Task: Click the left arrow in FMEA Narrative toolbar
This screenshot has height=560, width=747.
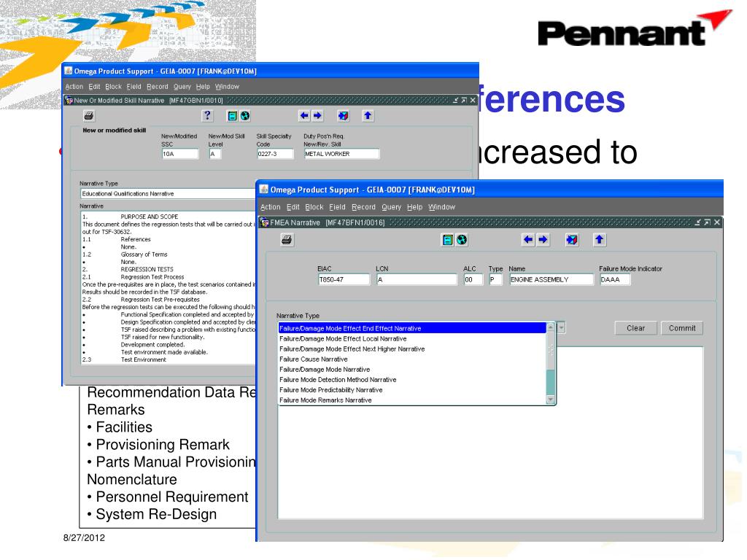Action: click(x=528, y=239)
